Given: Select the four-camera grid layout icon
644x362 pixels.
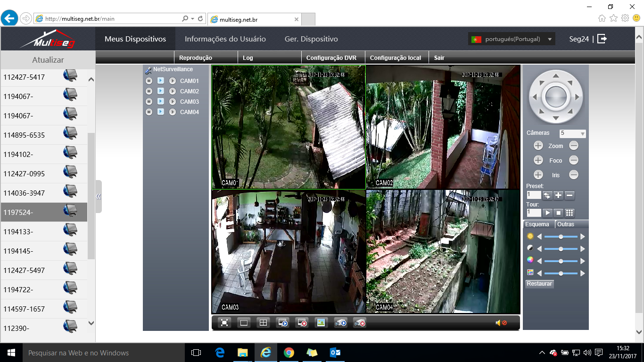Looking at the screenshot, I should coord(264,323).
